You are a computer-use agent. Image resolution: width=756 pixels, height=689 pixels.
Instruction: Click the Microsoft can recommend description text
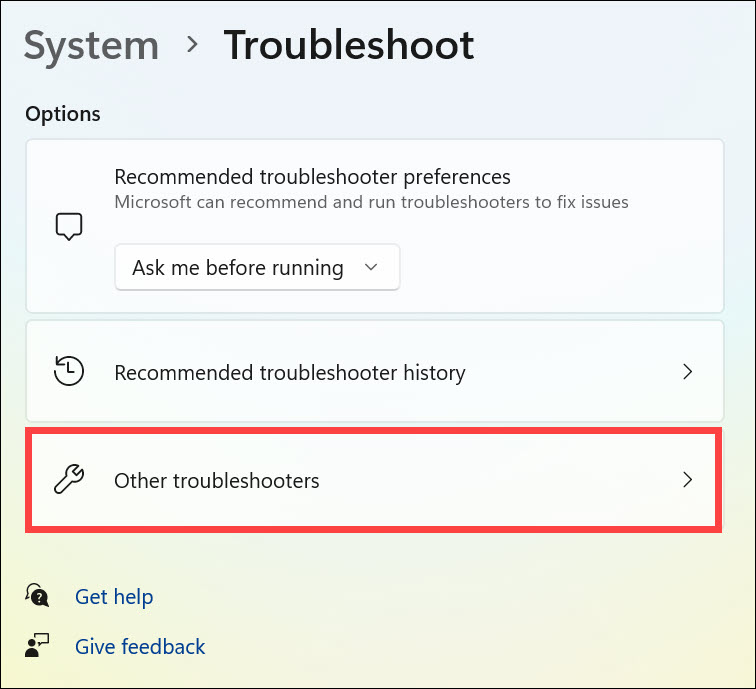point(371,202)
